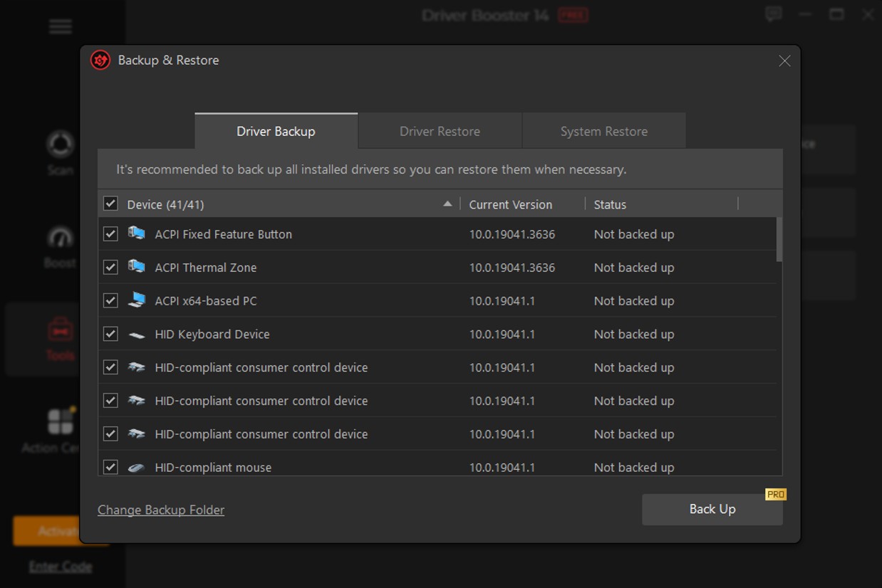
Task: Uncheck HID Keyboard Device checkbox
Action: [x=110, y=334]
